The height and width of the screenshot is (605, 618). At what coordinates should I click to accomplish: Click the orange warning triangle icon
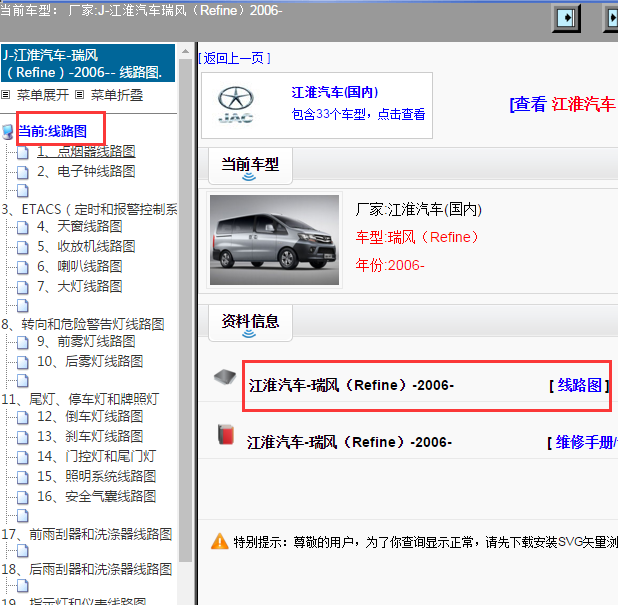point(220,541)
